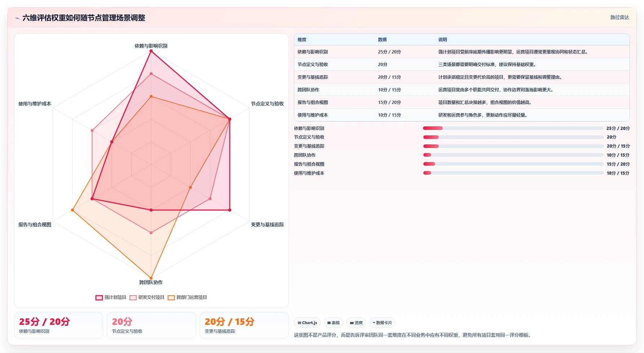The image size is (644, 353).
Task: Click radar axis label 报告与组合视图
Action: tap(35, 225)
